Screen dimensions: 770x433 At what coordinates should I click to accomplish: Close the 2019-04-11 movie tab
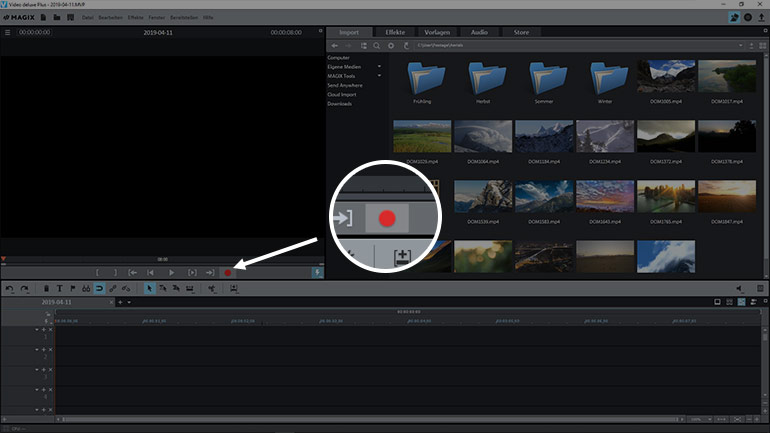[x=111, y=302]
